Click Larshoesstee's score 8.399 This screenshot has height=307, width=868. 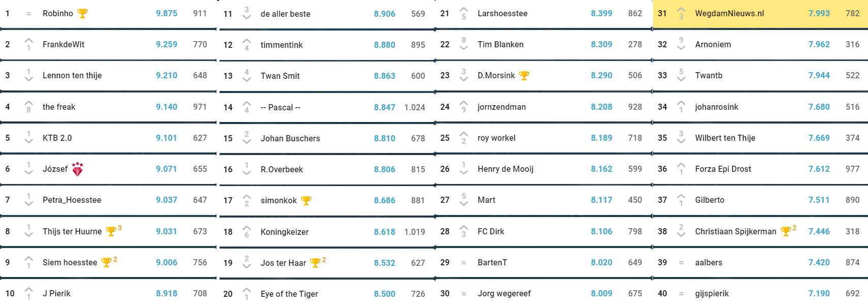click(601, 13)
